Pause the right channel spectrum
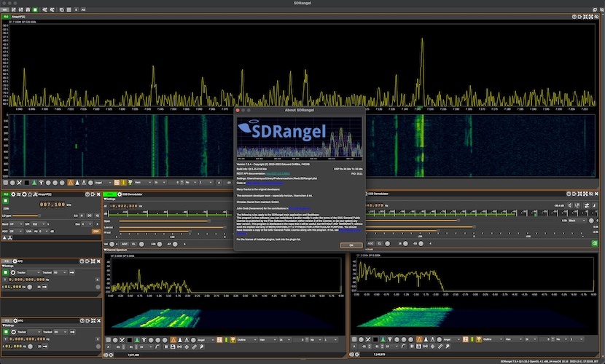Screen dimensions: 605x364 pyautogui.click(x=412, y=347)
